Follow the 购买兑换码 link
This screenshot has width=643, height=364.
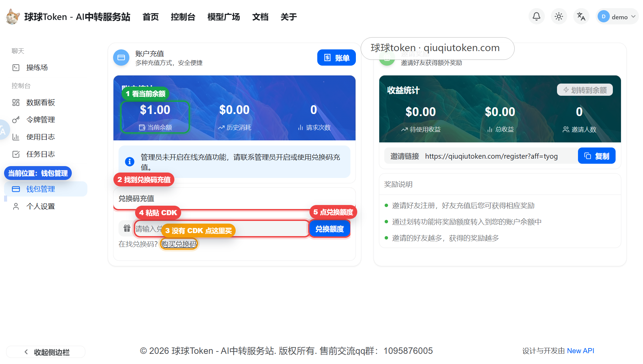pos(179,244)
